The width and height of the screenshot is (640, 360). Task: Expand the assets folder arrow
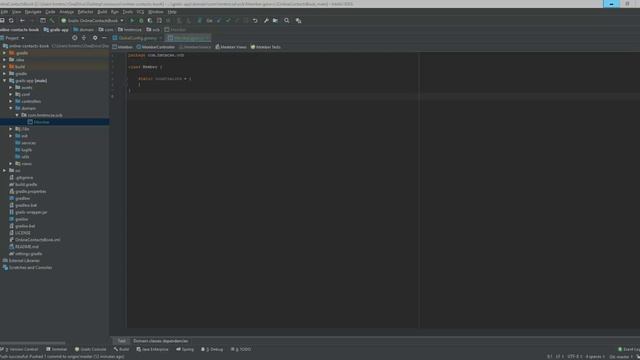point(11,87)
